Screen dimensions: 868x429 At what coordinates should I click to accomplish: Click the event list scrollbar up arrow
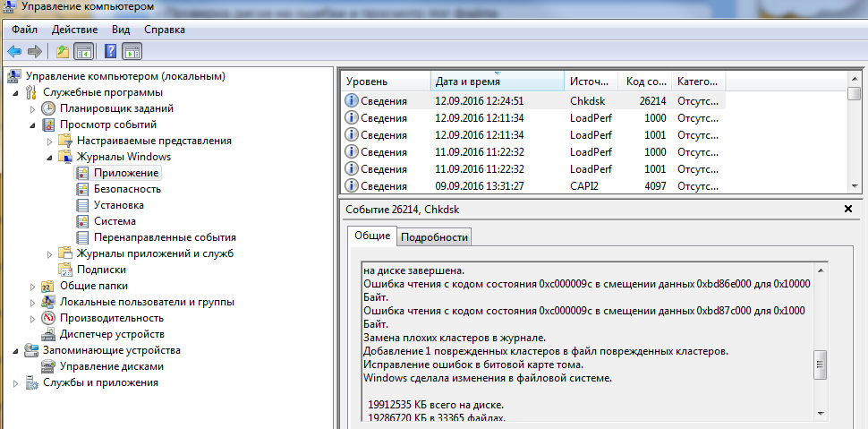coord(855,78)
